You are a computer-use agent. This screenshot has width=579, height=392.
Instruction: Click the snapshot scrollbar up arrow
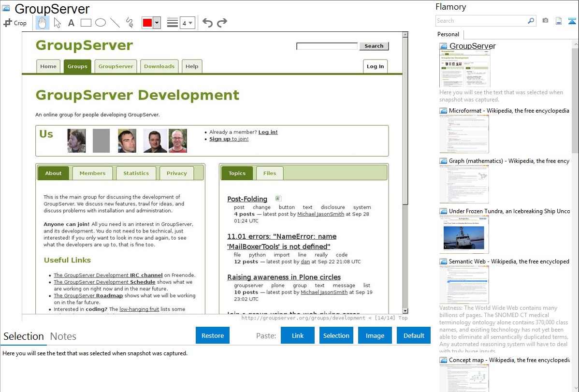405,35
